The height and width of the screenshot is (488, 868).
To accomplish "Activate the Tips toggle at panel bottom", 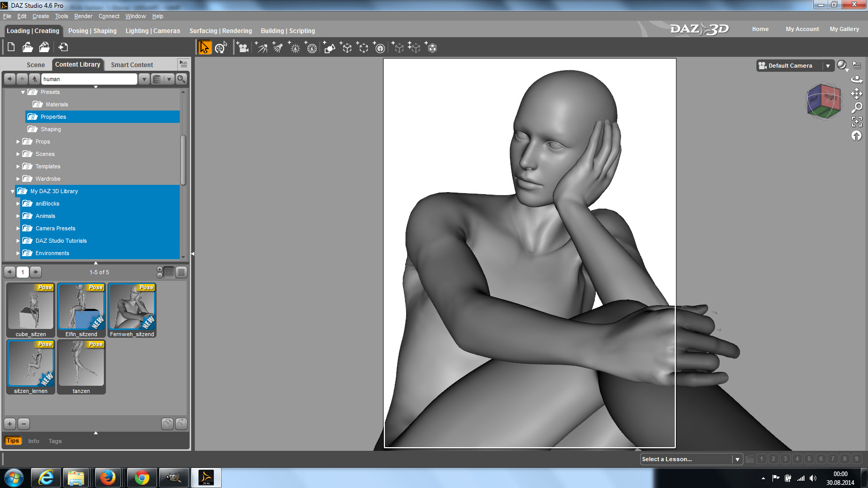I will (13, 441).
